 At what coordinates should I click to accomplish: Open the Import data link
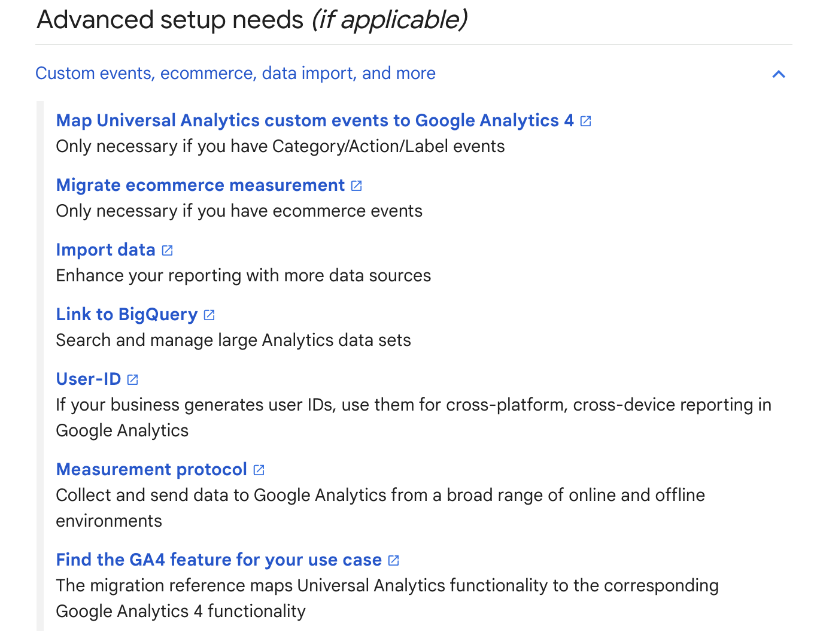106,250
